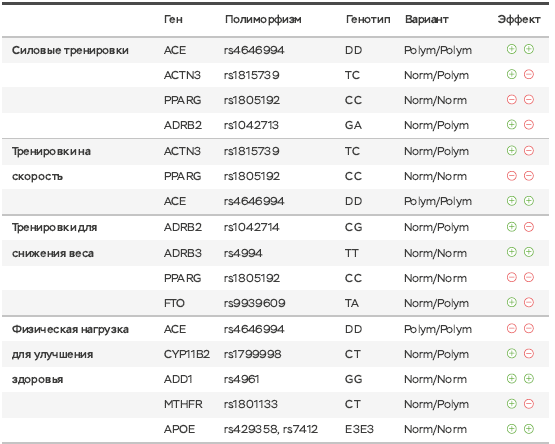This screenshot has height=444, width=555.
Task: Click first red minus in health ACE row
Action: coord(511,329)
